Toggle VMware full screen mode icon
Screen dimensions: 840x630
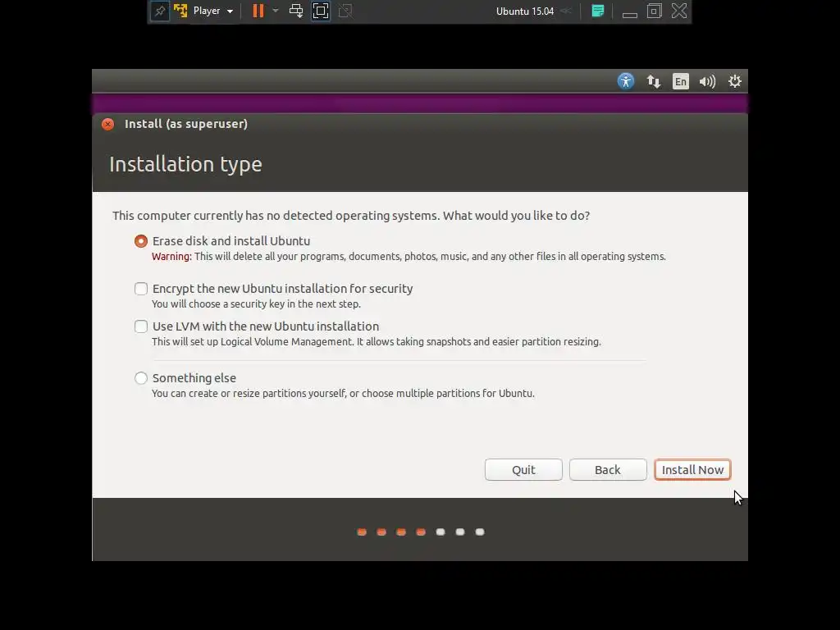pos(321,11)
